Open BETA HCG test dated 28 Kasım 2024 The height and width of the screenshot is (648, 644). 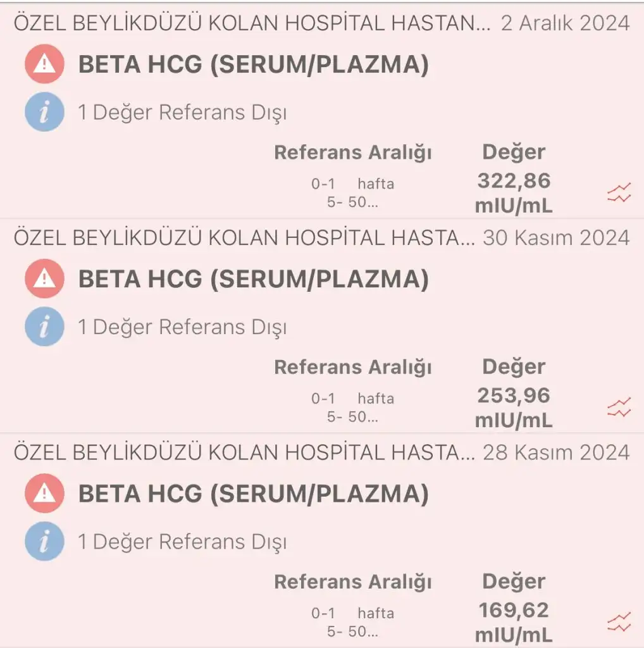(253, 494)
